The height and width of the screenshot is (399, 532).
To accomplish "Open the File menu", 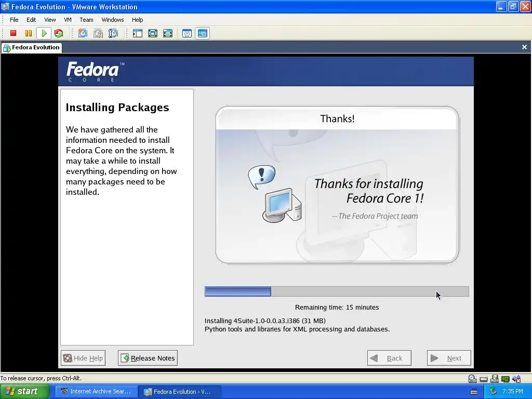I will [14, 20].
